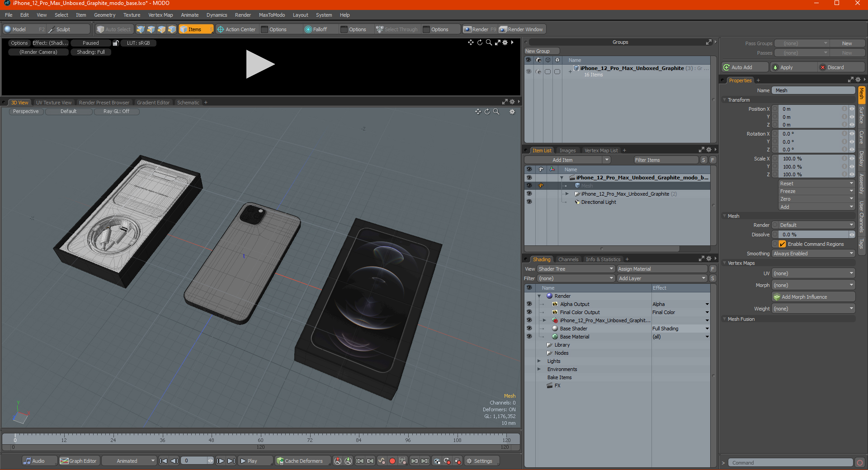Screen dimensions: 868x470
Task: Click the Command record circle button
Action: point(859,463)
